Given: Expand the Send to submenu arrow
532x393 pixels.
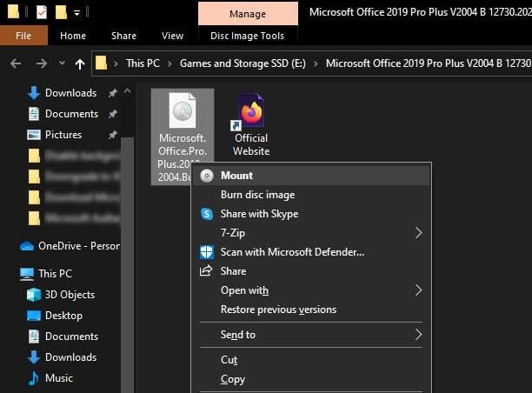Looking at the screenshot, I should [x=418, y=335].
